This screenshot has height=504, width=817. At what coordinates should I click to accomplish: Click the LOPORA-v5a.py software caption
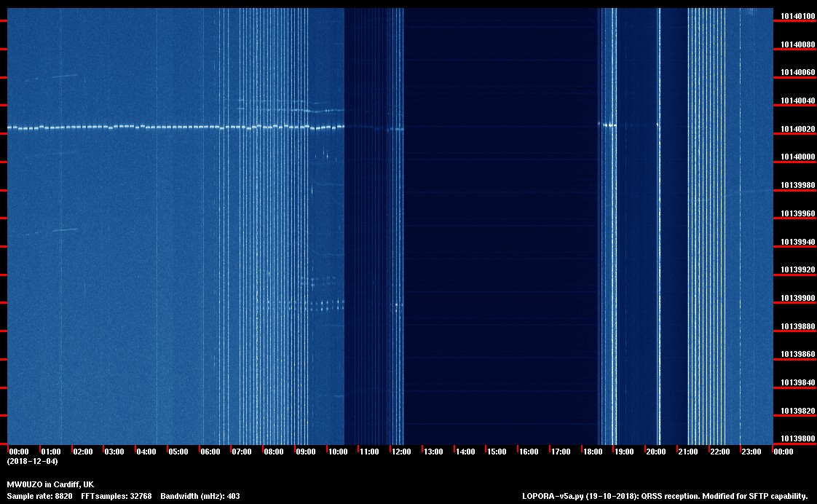[x=665, y=496]
